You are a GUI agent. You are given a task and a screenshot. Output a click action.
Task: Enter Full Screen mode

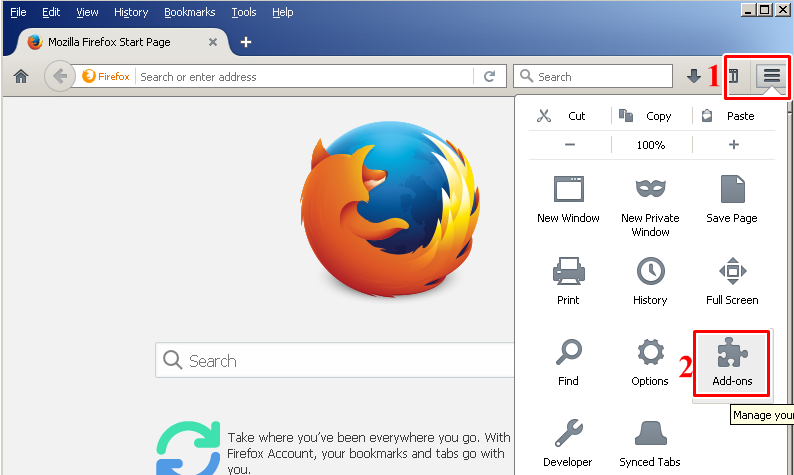[x=732, y=282]
